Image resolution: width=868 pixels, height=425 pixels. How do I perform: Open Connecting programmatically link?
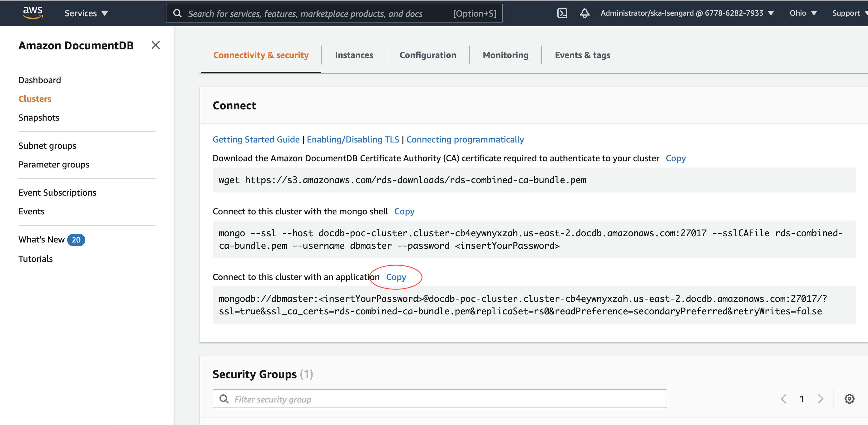coord(465,139)
